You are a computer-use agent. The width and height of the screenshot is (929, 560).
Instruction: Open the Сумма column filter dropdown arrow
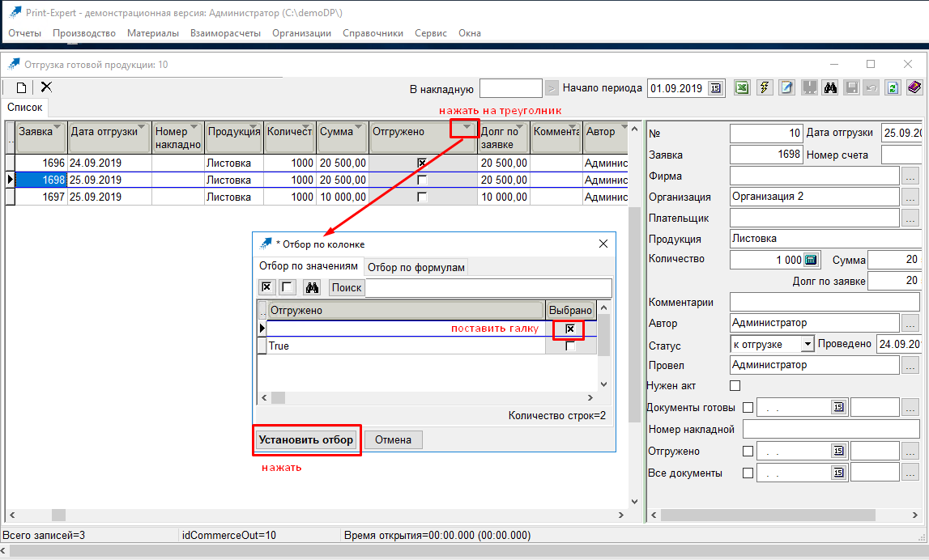[x=358, y=127]
